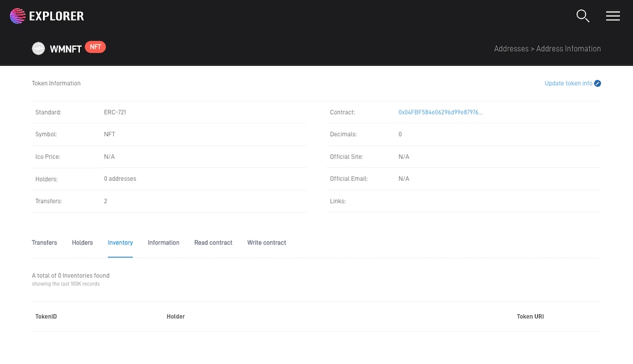
Task: Click the Holder column header
Action: click(176, 316)
